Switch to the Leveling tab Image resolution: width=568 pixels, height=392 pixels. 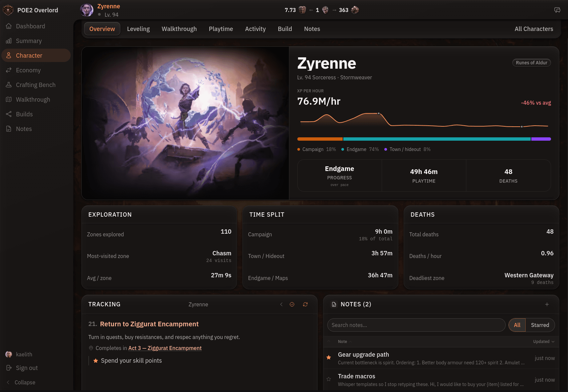pyautogui.click(x=138, y=29)
